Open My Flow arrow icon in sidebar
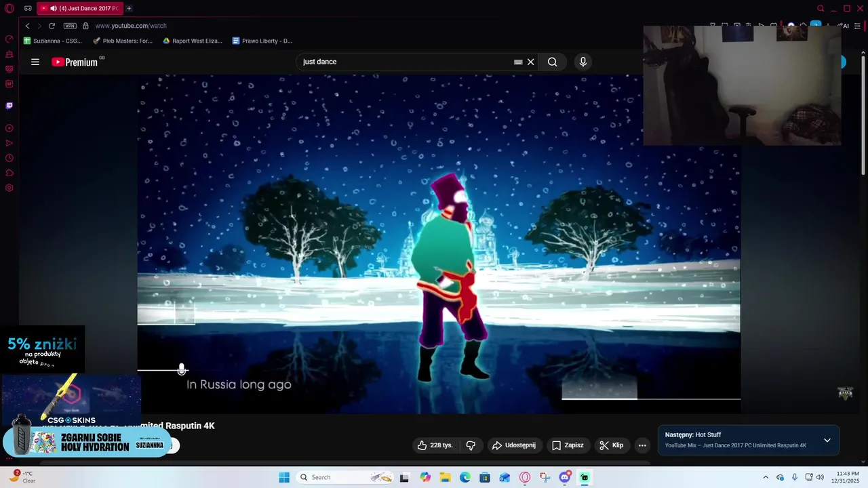Screen dimensions: 868x488 [9, 143]
